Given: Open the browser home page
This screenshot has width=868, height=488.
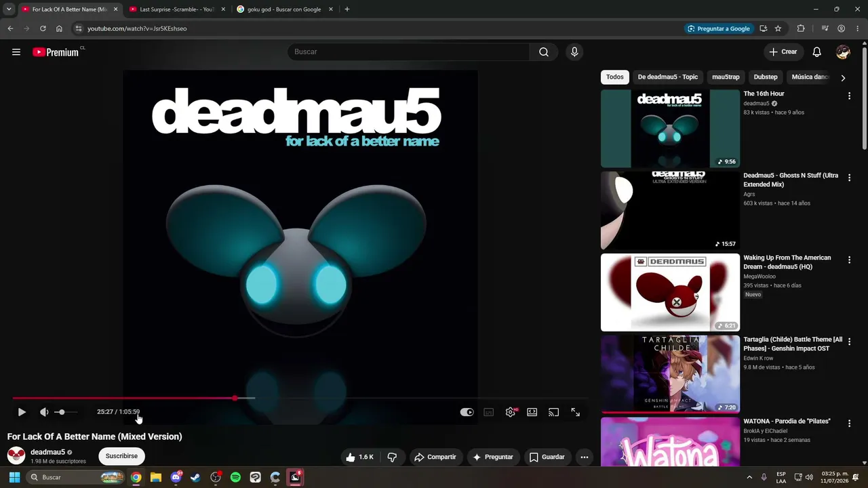Looking at the screenshot, I should click(x=59, y=28).
